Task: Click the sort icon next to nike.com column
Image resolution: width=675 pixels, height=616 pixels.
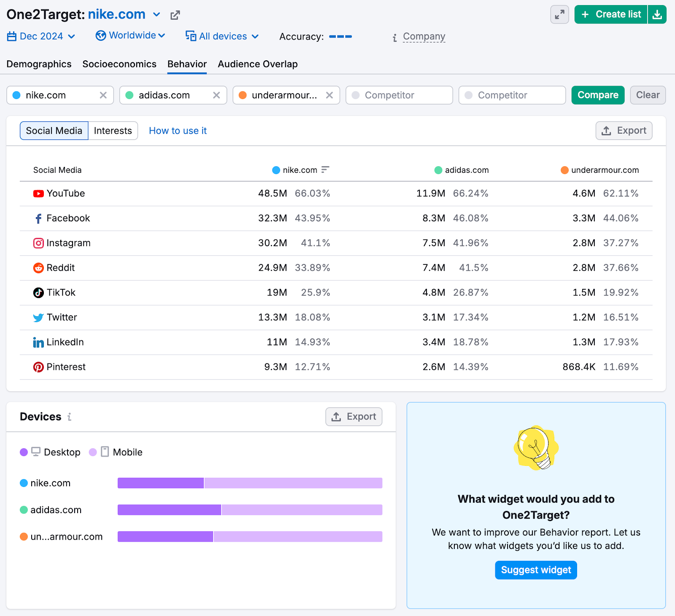Action: point(325,169)
